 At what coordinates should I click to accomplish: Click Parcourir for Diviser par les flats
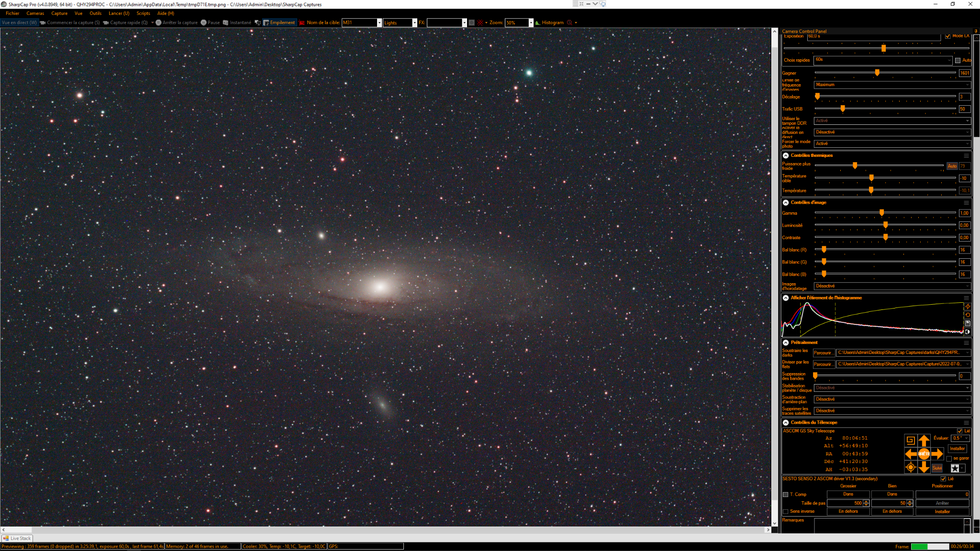(824, 364)
